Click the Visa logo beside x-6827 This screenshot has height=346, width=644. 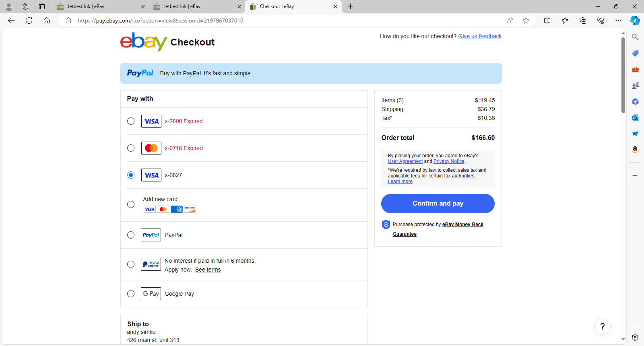(151, 175)
